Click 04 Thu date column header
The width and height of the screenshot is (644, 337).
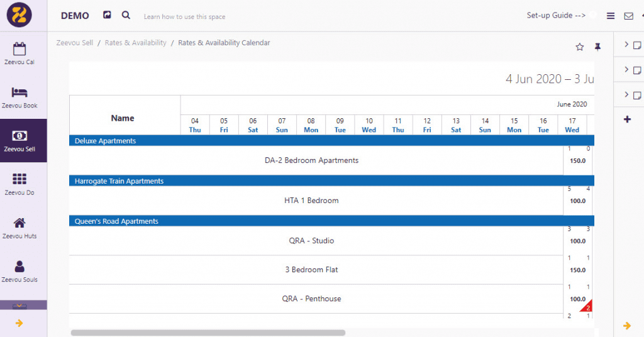coord(195,125)
